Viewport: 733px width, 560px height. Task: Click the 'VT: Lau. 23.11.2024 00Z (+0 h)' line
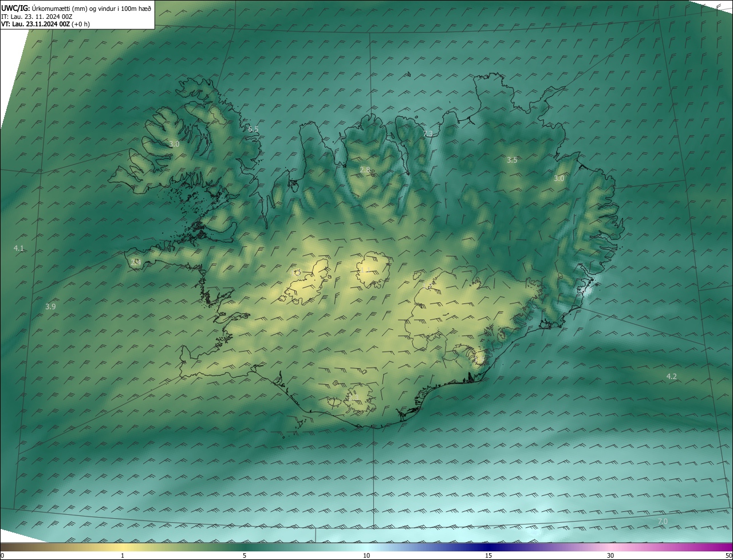pyautogui.click(x=45, y=24)
